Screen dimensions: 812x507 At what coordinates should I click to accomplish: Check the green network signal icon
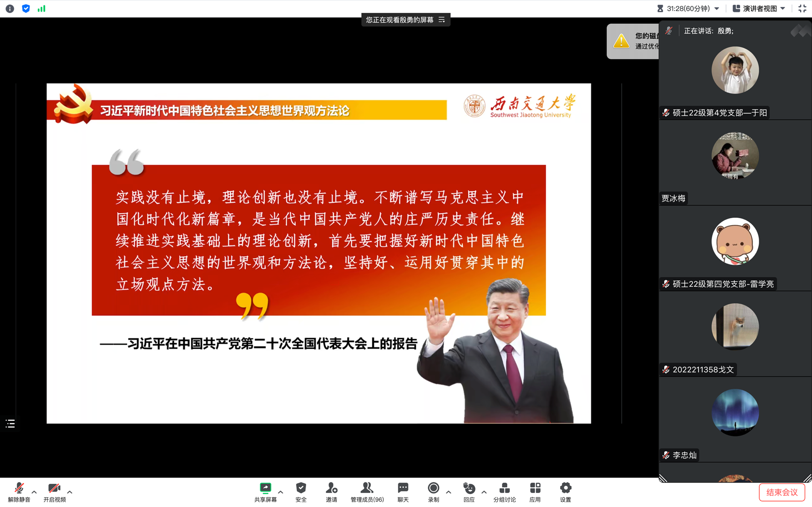41,9
